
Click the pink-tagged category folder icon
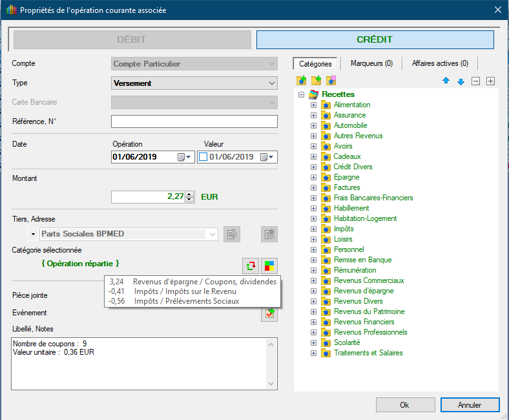pos(331,81)
